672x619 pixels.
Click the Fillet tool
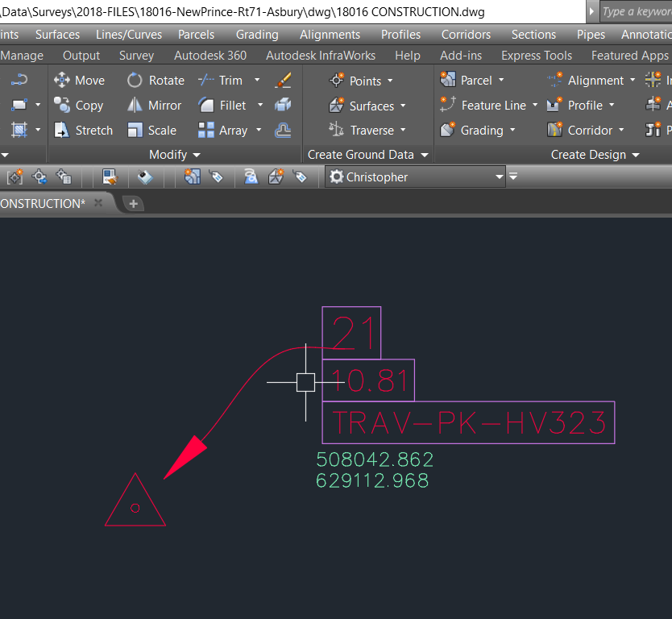click(x=222, y=105)
